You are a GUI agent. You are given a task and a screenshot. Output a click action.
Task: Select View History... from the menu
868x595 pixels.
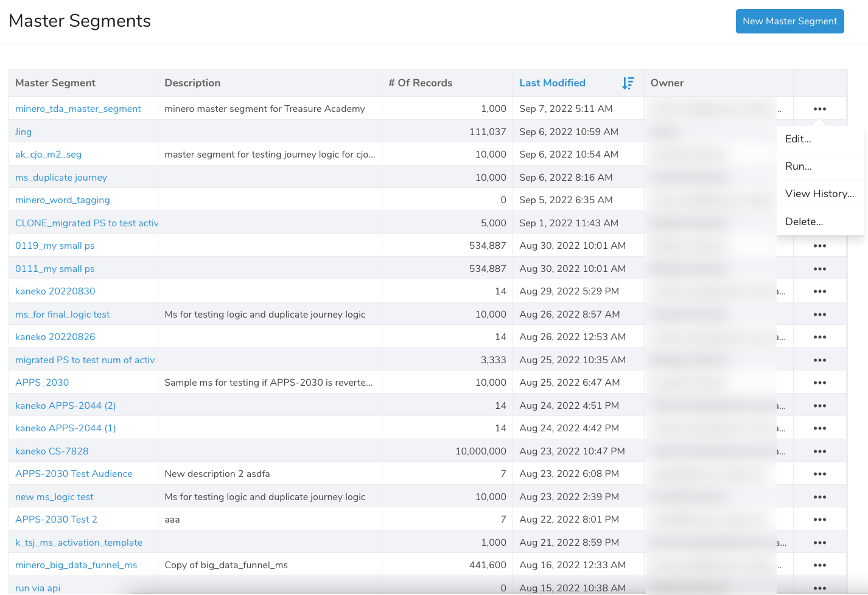point(819,193)
